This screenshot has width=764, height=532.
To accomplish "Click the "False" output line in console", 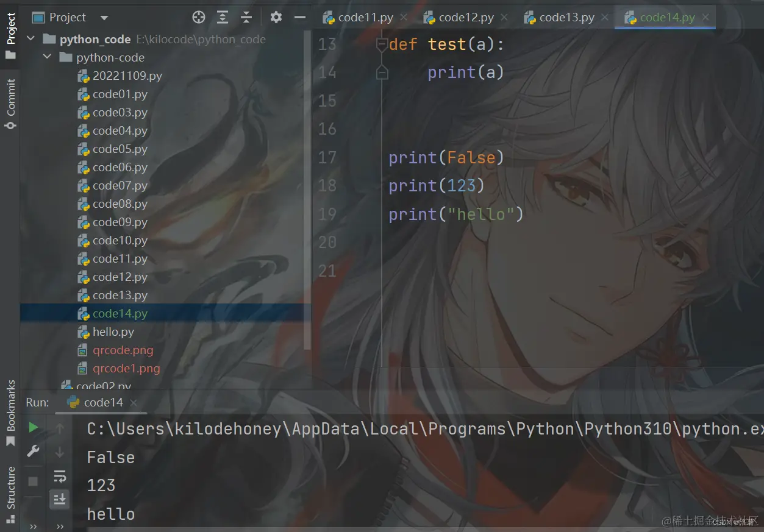I will (x=111, y=458).
